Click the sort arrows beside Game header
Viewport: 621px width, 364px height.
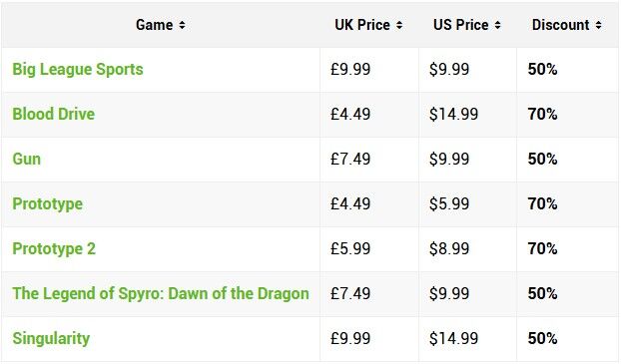182,25
